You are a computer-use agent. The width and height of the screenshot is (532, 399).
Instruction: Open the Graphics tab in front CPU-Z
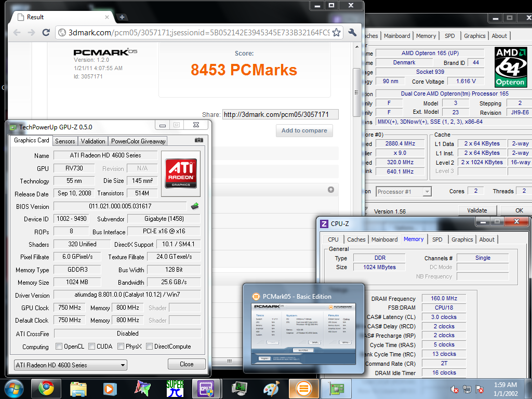(x=462, y=240)
